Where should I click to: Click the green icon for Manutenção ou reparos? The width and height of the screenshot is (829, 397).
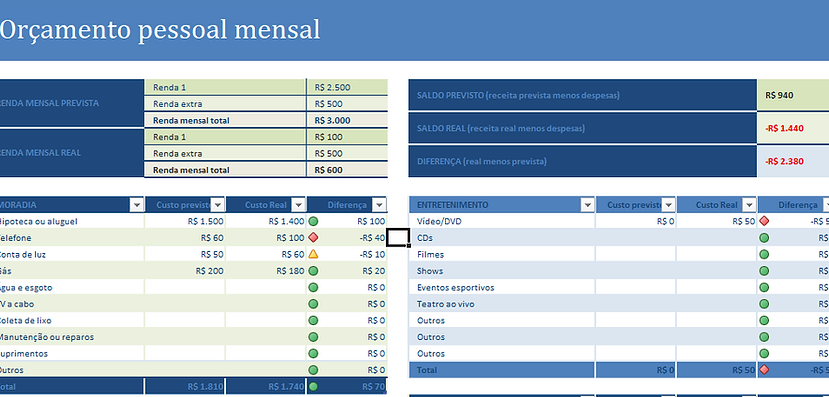click(x=313, y=337)
